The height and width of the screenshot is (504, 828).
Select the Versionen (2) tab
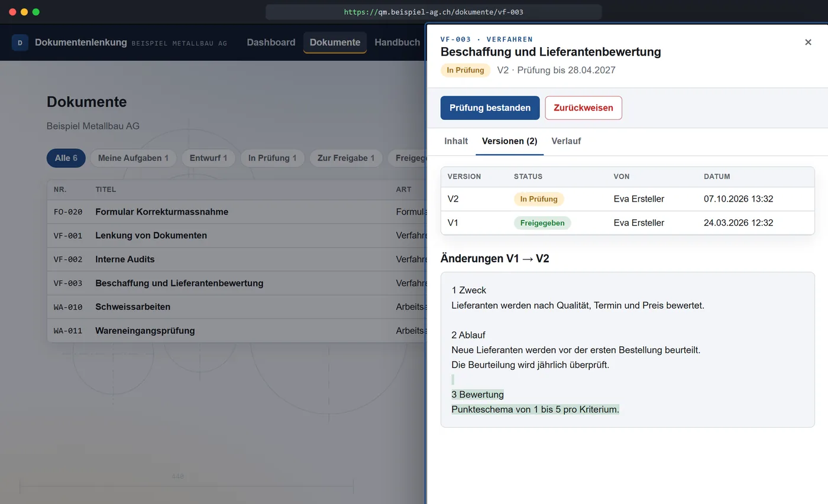click(509, 141)
